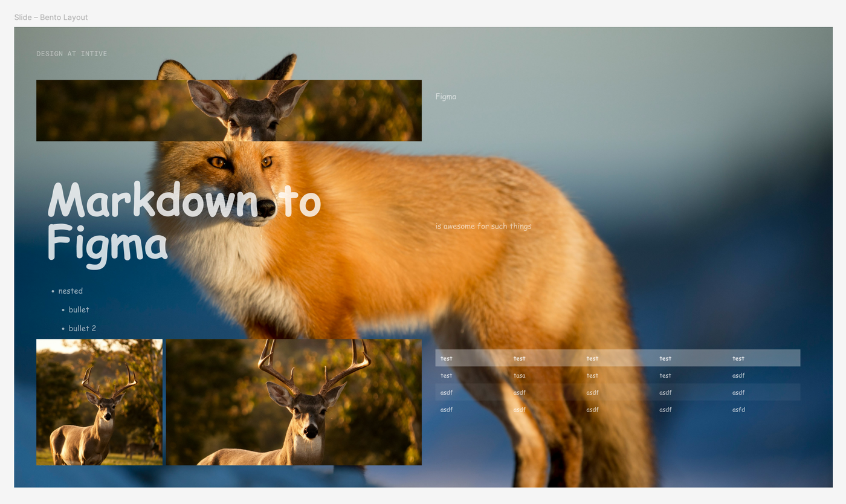Select the "tasa" table cell
846x504 pixels.
click(x=519, y=375)
